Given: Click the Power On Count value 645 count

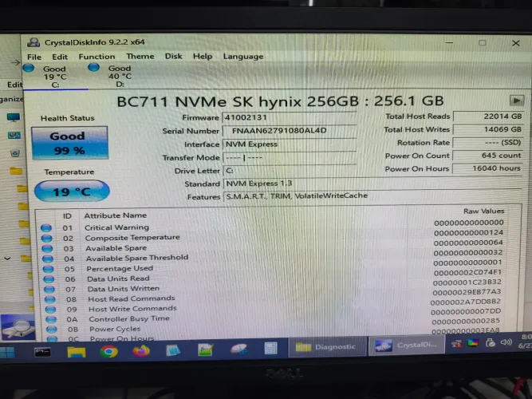Looking at the screenshot, I should pos(488,156).
